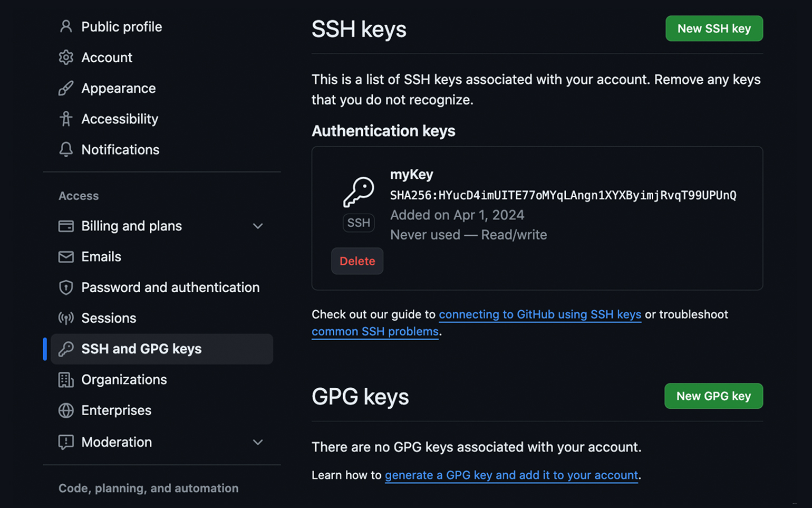Click the myKey key title

coord(412,174)
